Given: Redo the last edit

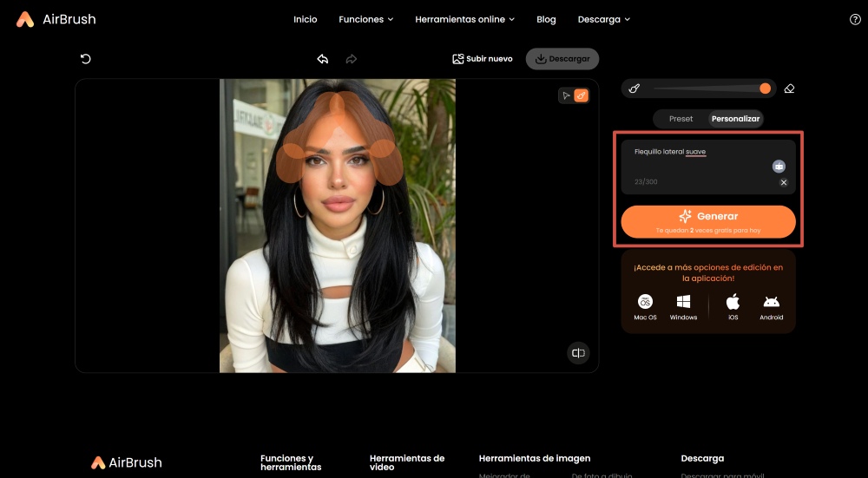Looking at the screenshot, I should pyautogui.click(x=351, y=59).
